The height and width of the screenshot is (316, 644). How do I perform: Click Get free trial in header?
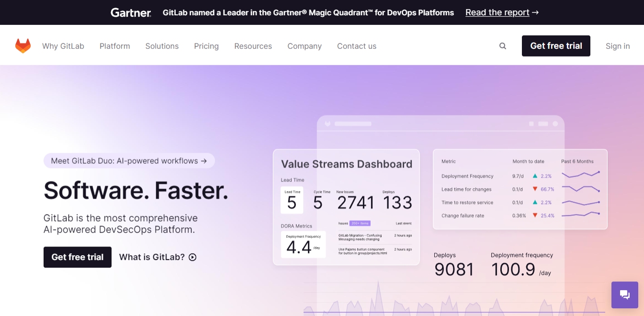click(556, 46)
